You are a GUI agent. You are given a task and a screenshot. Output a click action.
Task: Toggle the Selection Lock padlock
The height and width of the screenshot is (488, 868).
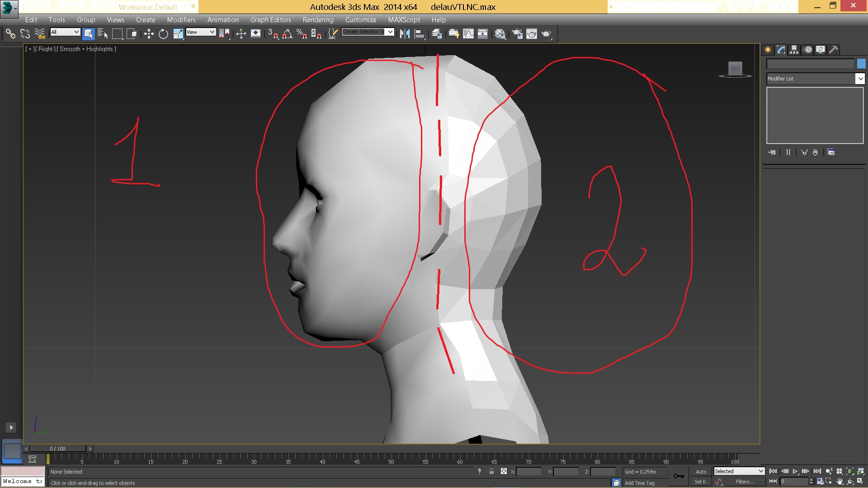pyautogui.click(x=491, y=471)
